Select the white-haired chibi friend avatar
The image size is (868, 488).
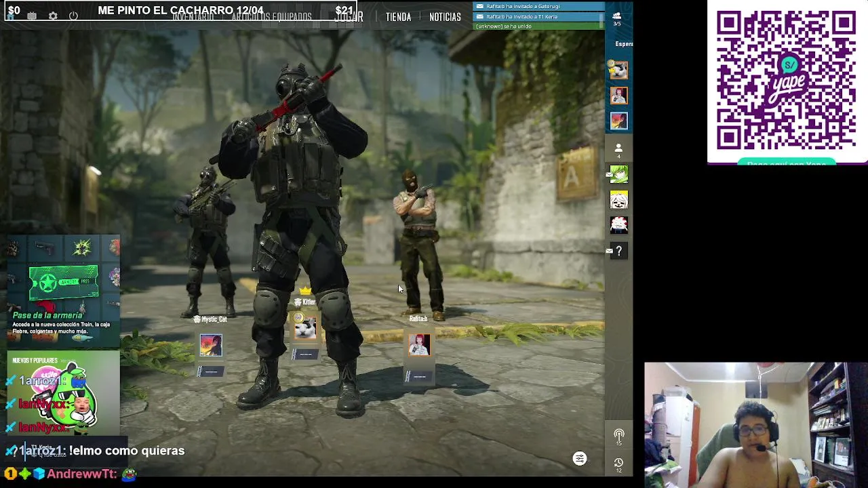(618, 200)
